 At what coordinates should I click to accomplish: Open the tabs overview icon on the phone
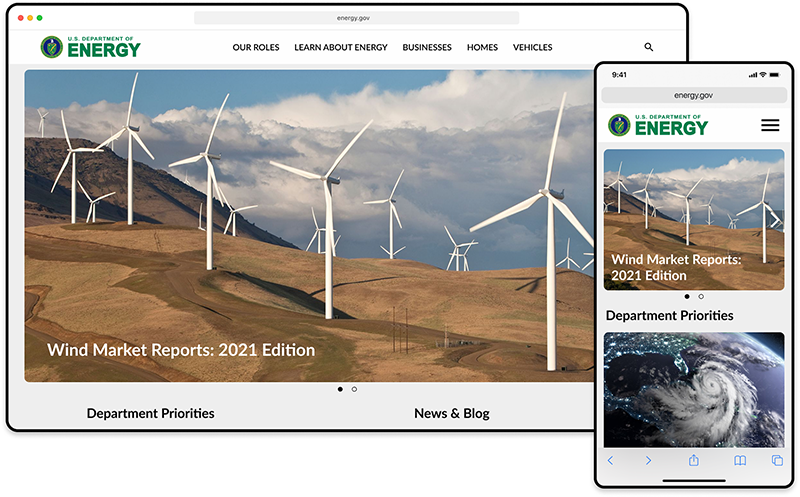coord(777,460)
